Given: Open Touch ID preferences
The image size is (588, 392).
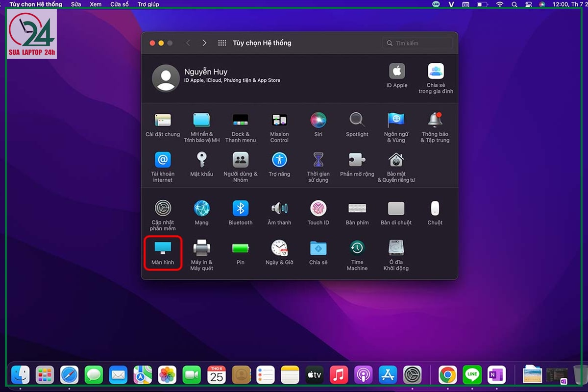Looking at the screenshot, I should pos(318,213).
